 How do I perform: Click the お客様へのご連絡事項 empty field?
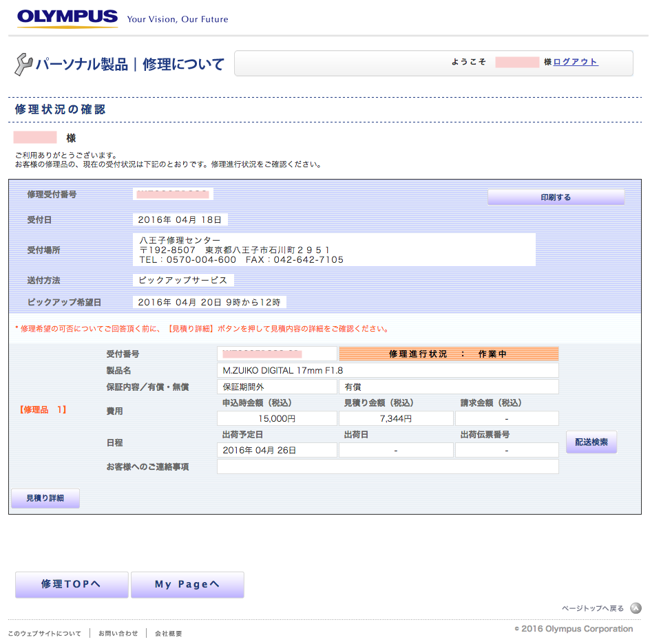click(x=388, y=466)
